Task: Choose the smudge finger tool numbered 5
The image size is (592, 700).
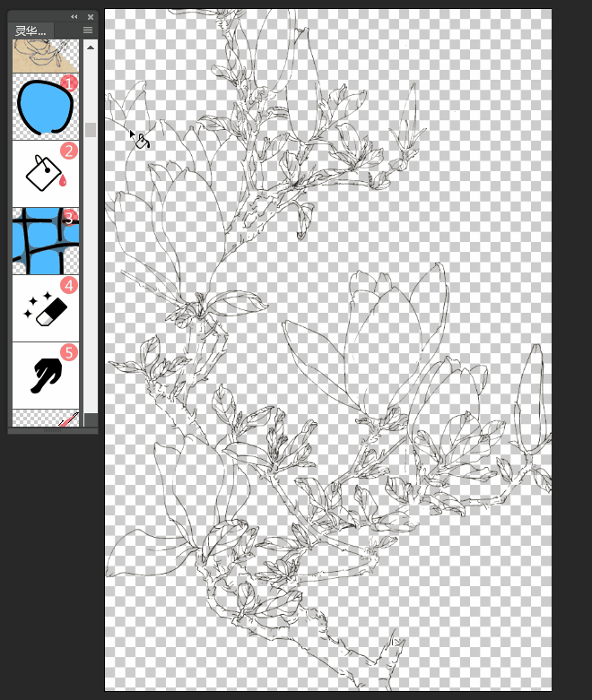Action: point(46,376)
